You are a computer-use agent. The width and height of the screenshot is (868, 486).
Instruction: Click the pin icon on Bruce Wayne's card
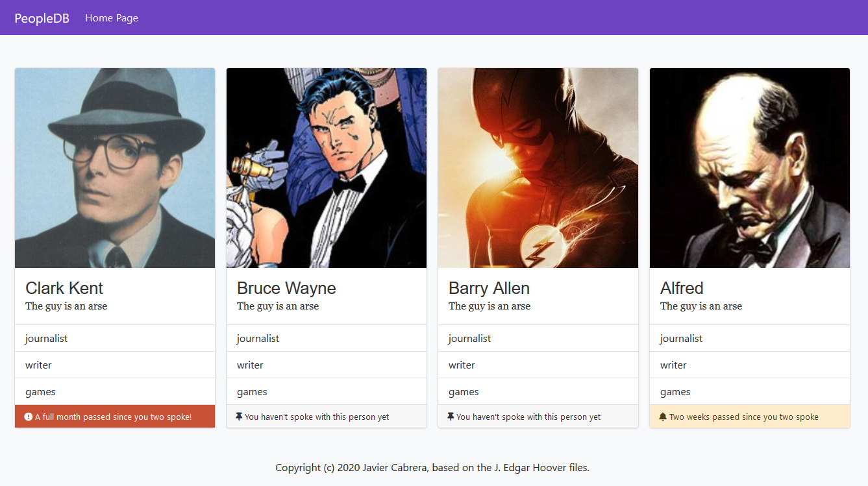(240, 417)
